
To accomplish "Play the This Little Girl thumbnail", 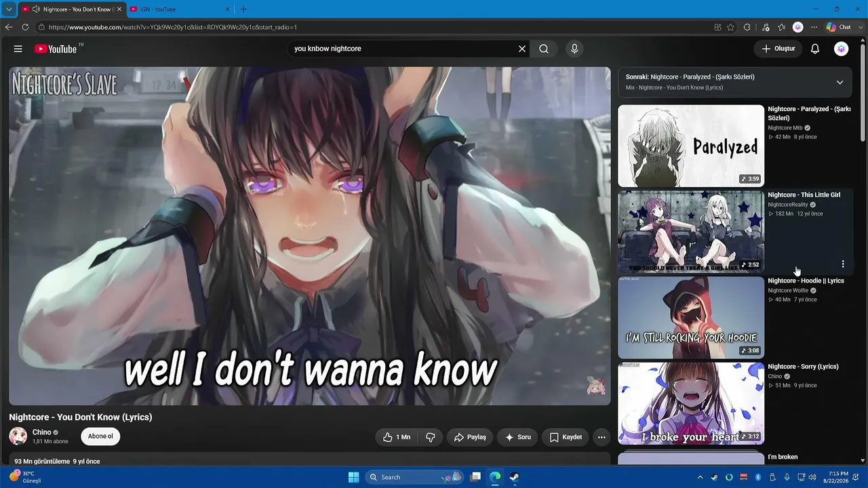I will 691,232.
